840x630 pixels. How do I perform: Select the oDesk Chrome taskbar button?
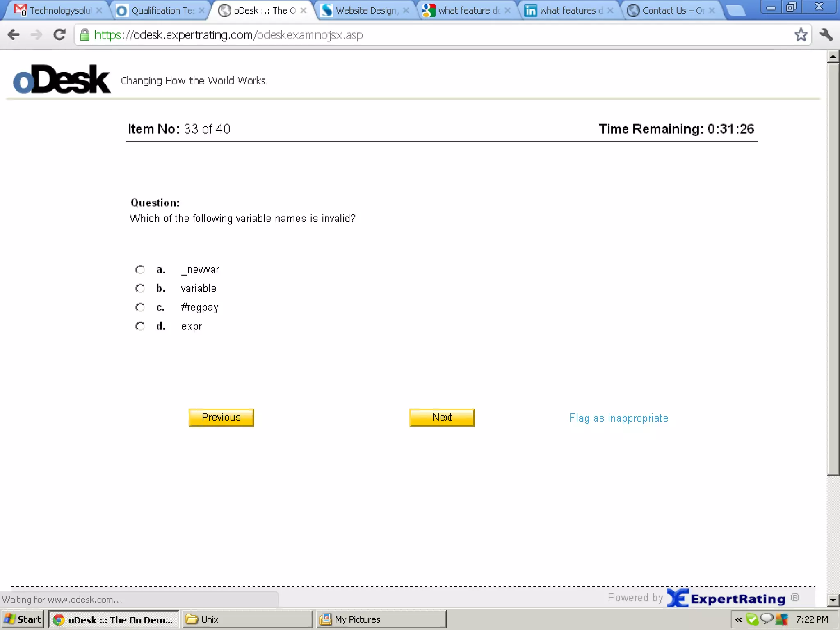click(114, 619)
